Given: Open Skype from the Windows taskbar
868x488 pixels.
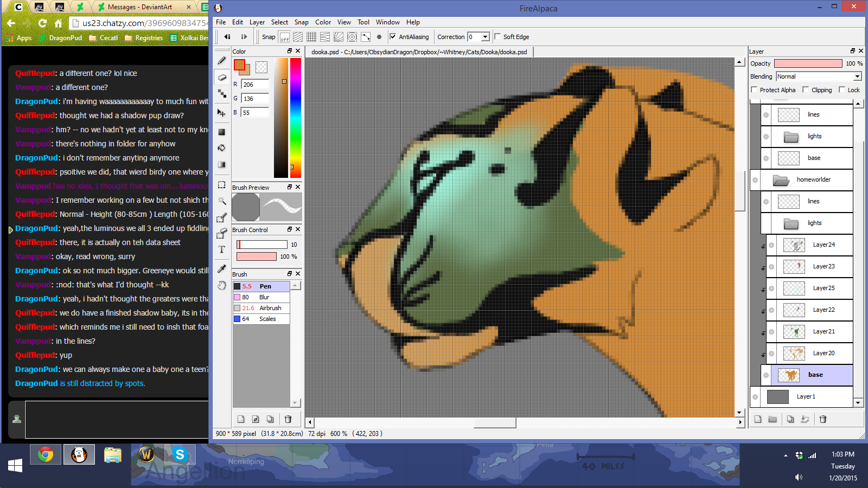Looking at the screenshot, I should (x=180, y=454).
